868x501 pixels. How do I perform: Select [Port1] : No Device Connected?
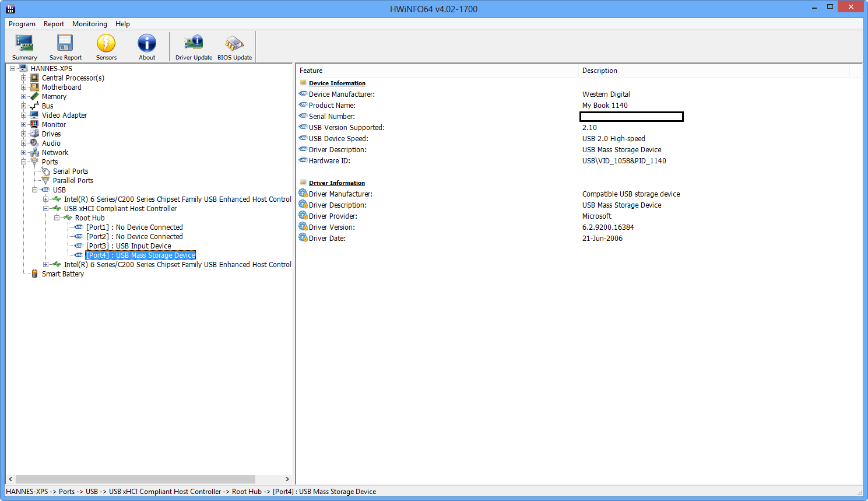[135, 227]
